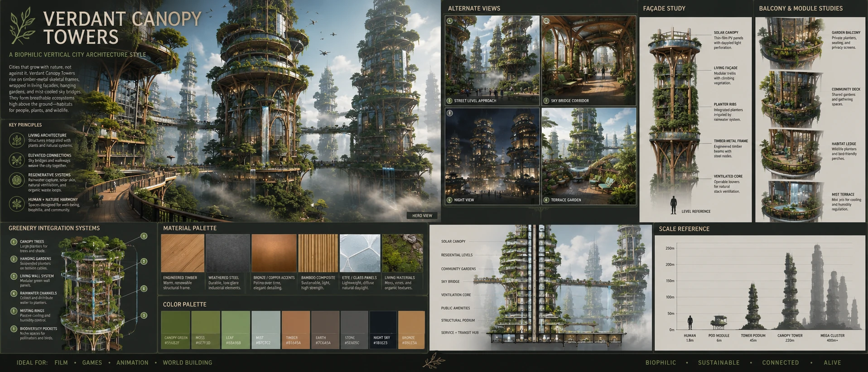Click the Planter Ribs label in Façade Study
Screen dimensions: 868x372
pos(725,104)
